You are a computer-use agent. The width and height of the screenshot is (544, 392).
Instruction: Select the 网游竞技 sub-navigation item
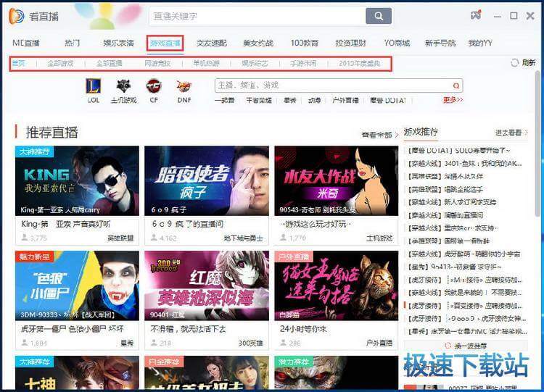click(157, 64)
